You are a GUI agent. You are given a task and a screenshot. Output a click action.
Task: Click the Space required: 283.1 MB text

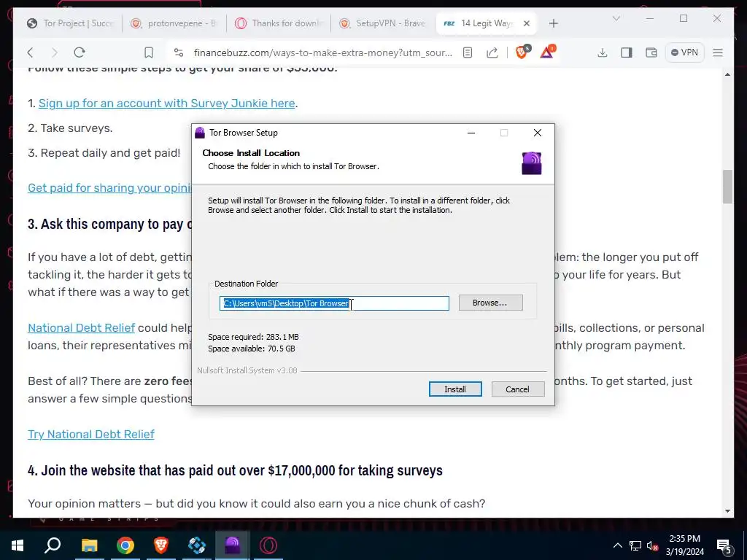click(253, 337)
